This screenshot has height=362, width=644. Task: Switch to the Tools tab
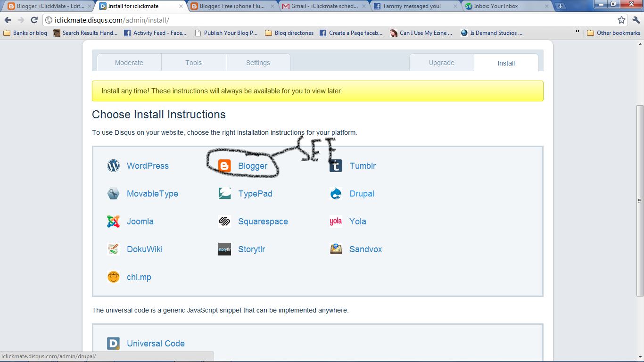(194, 63)
